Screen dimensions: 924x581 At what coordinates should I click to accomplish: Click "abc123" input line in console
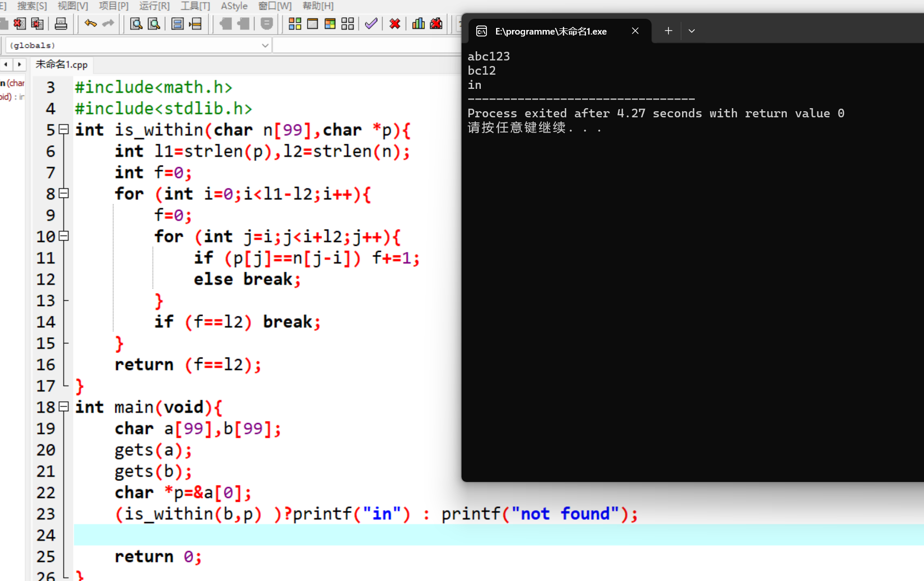click(489, 56)
